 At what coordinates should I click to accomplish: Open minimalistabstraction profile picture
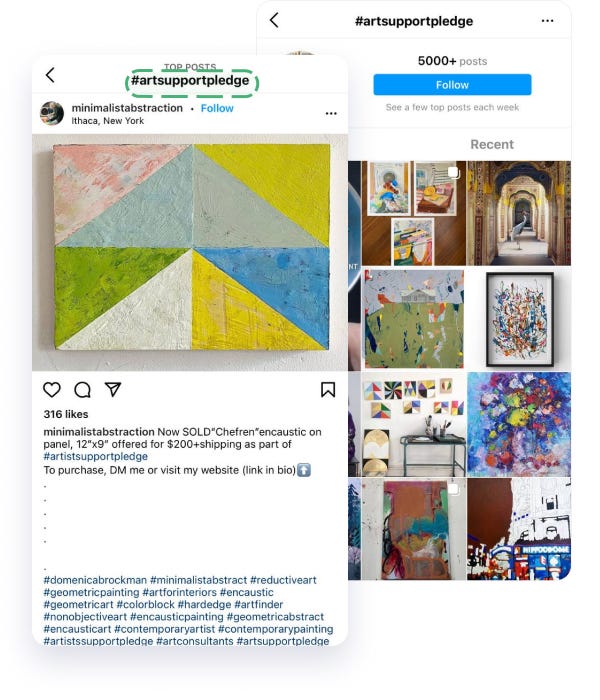coord(52,113)
